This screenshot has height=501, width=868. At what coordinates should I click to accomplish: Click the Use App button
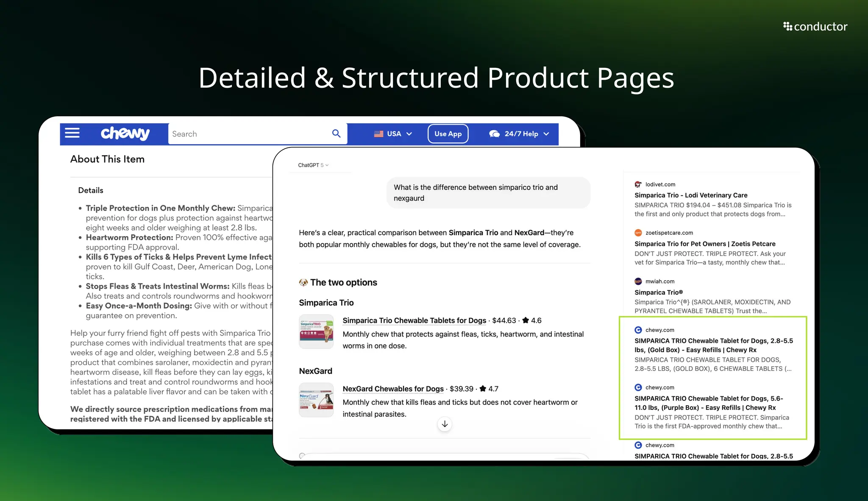pos(448,134)
